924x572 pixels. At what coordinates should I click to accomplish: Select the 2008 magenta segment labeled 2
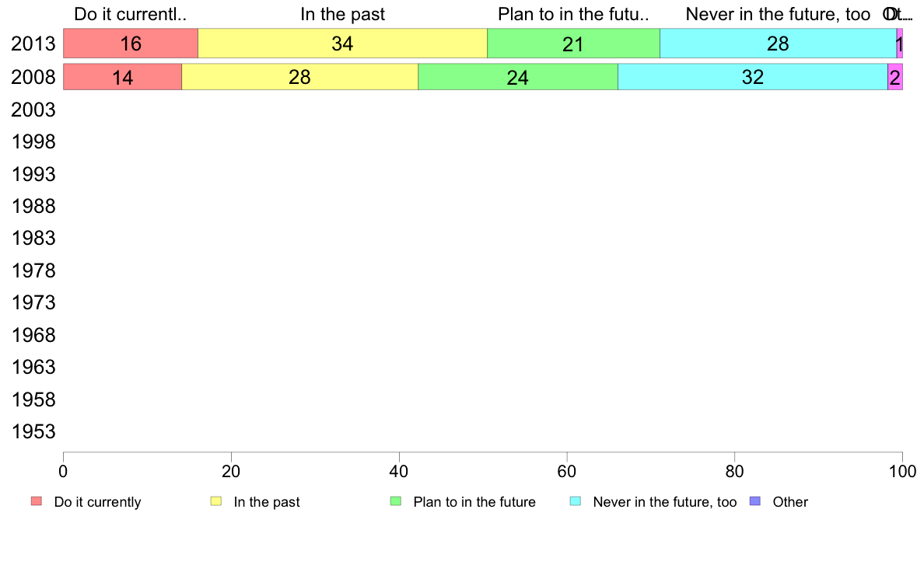(895, 77)
